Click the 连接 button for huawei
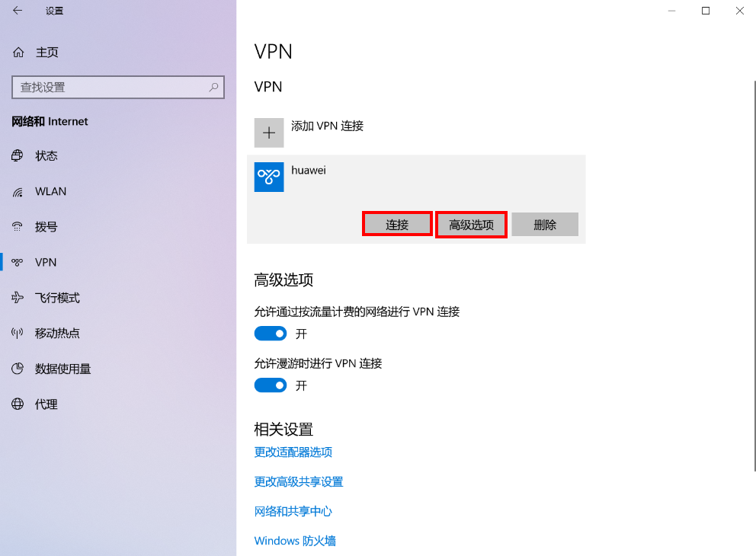This screenshot has width=756, height=556. pos(397,225)
